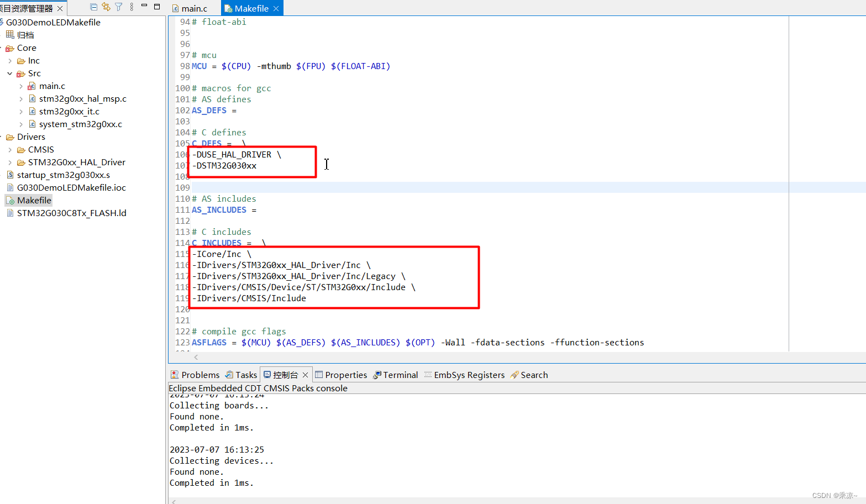Open the Makefile in the tree
This screenshot has width=866, height=504.
[x=34, y=200]
